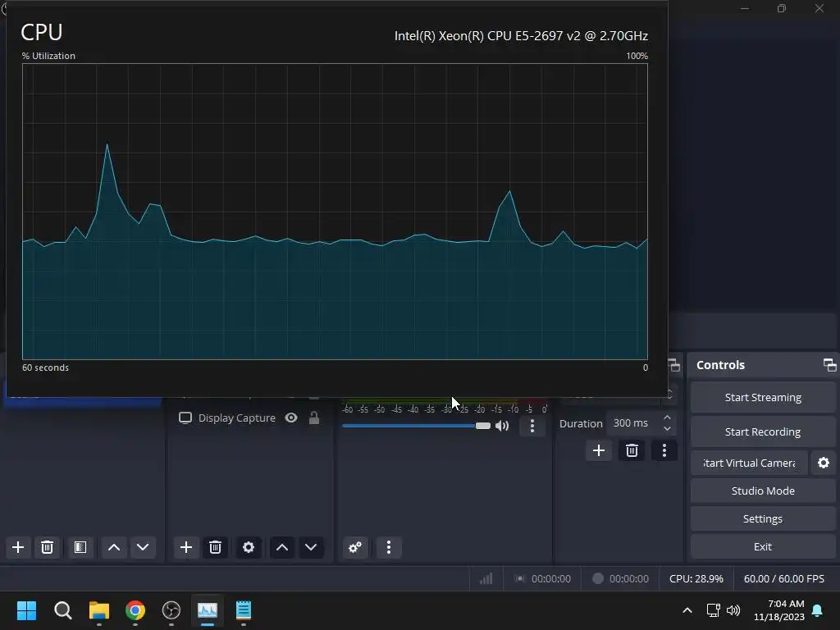Image resolution: width=840 pixels, height=630 pixels.
Task: Move scene down arrow
Action: [143, 547]
